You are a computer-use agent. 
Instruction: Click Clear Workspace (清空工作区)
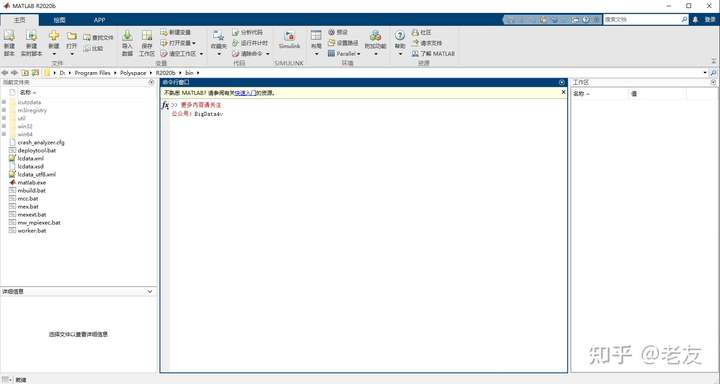click(x=178, y=54)
